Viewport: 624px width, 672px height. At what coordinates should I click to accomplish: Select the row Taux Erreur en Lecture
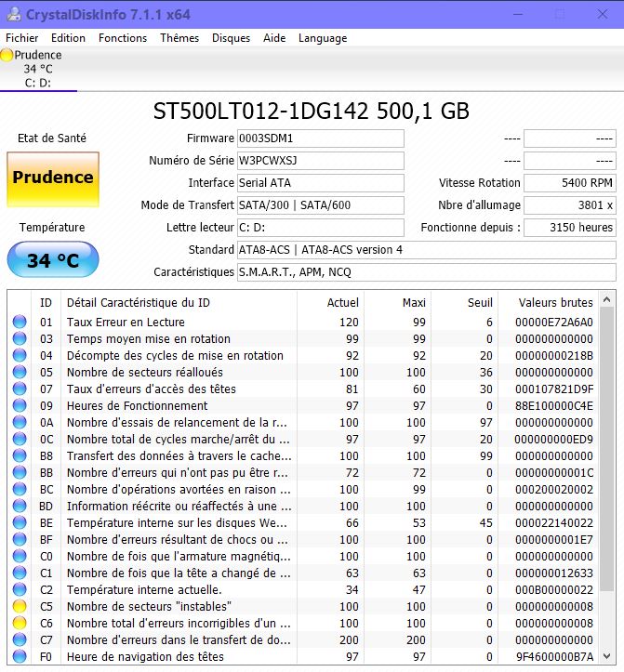point(304,322)
